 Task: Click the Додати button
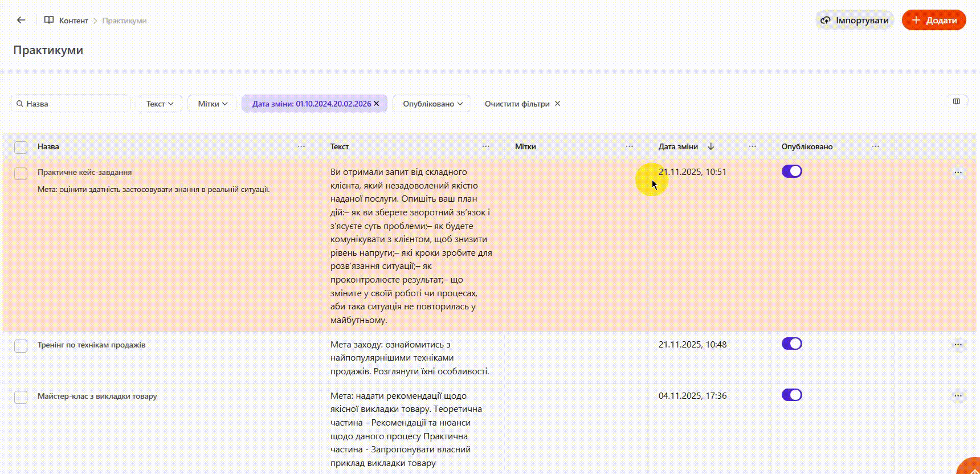click(933, 21)
